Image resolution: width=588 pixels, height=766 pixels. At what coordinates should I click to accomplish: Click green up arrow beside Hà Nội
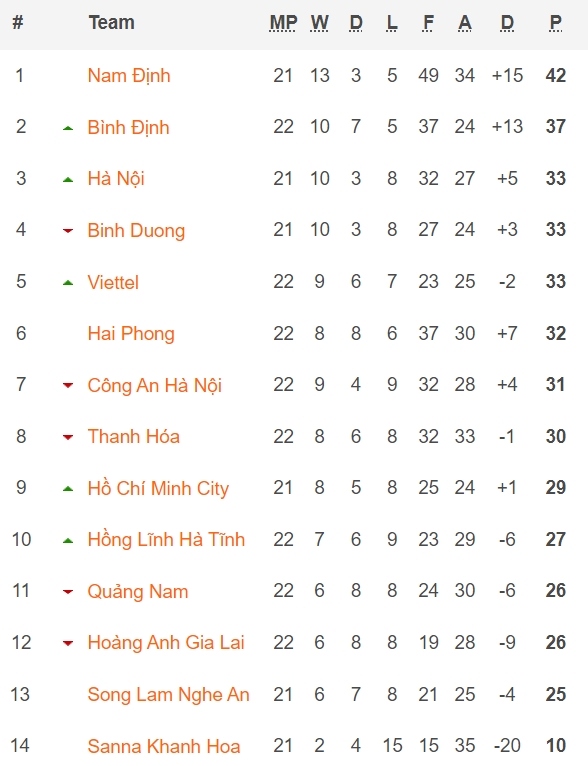(68, 180)
